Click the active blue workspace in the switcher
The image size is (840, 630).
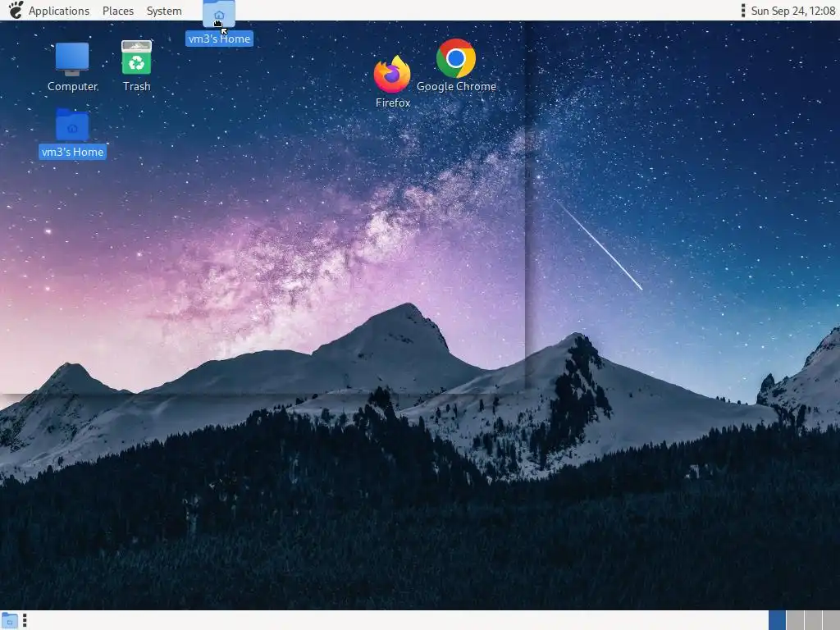(x=777, y=620)
